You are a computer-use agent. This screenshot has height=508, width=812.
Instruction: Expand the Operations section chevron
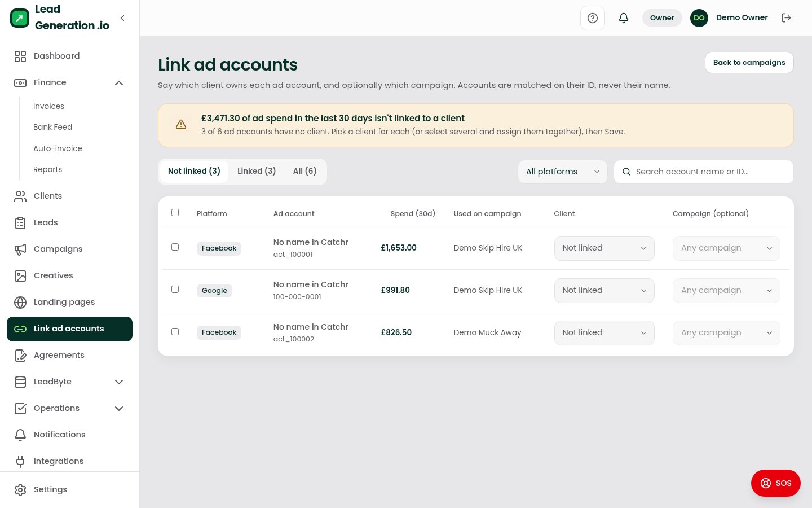click(119, 408)
